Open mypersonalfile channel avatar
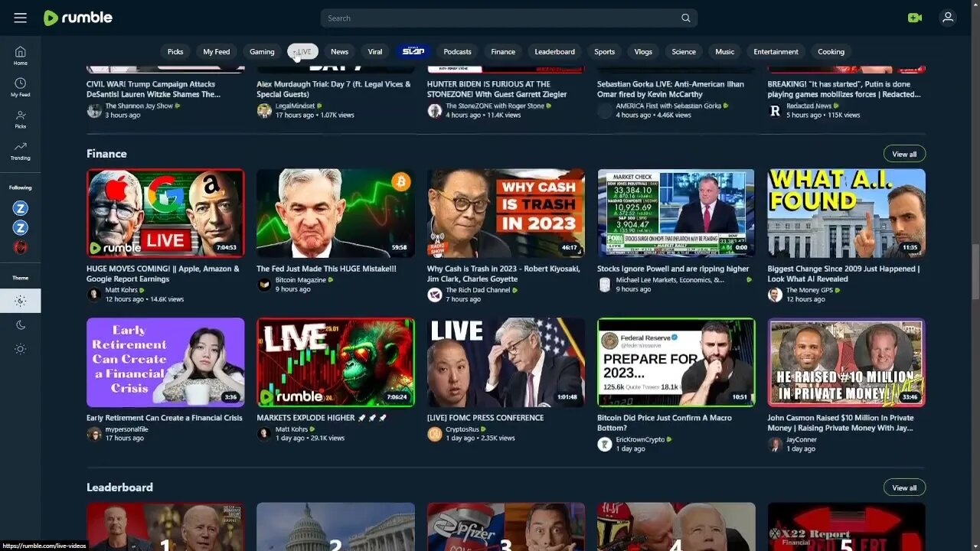This screenshot has width=980, height=551. click(x=94, y=434)
